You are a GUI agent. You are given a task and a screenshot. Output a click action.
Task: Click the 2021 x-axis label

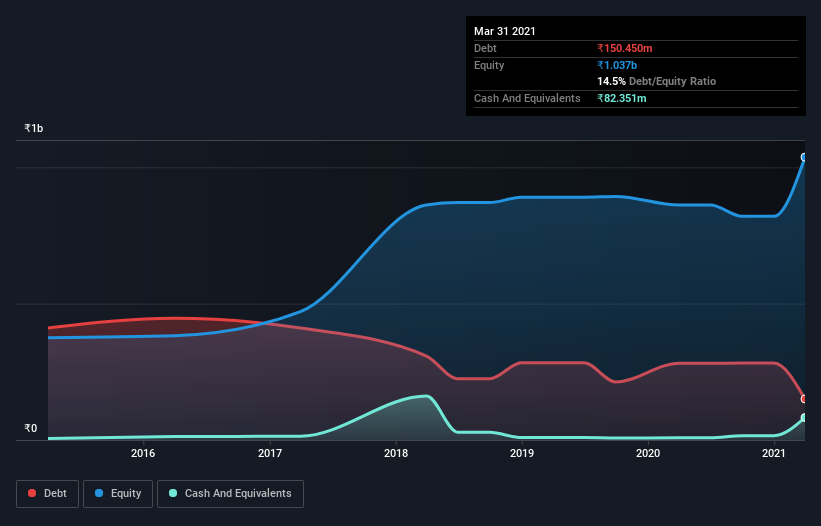point(774,453)
